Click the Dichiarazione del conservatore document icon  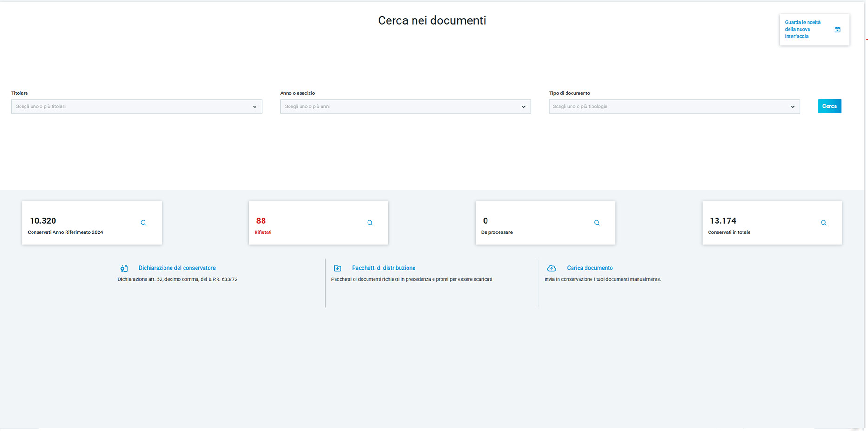coord(124,268)
